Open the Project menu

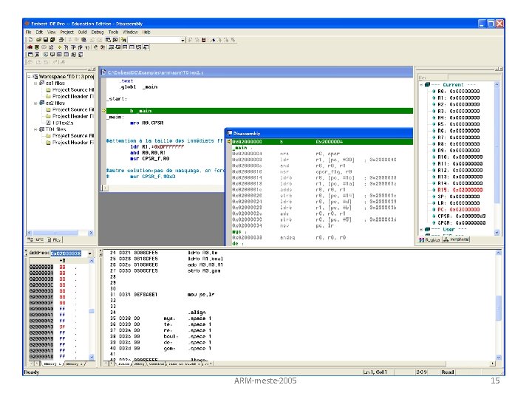[x=66, y=33]
